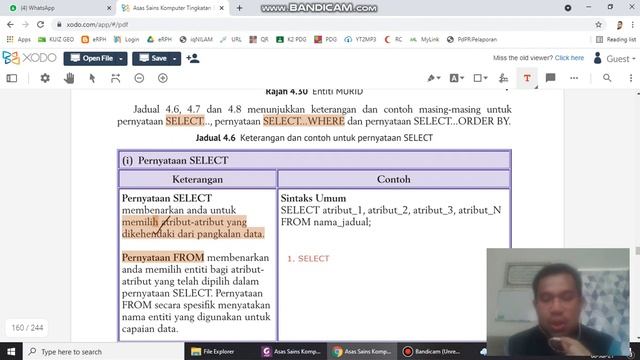Image resolution: width=640 pixels, height=360 pixels.
Task: Open the K2 PDG bookmark
Action: click(291, 40)
